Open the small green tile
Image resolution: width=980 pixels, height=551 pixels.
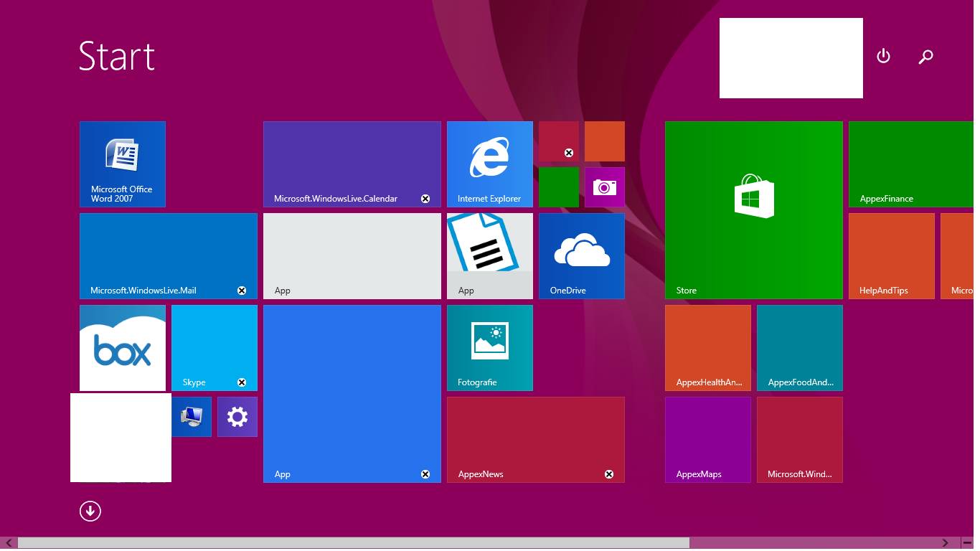click(559, 187)
